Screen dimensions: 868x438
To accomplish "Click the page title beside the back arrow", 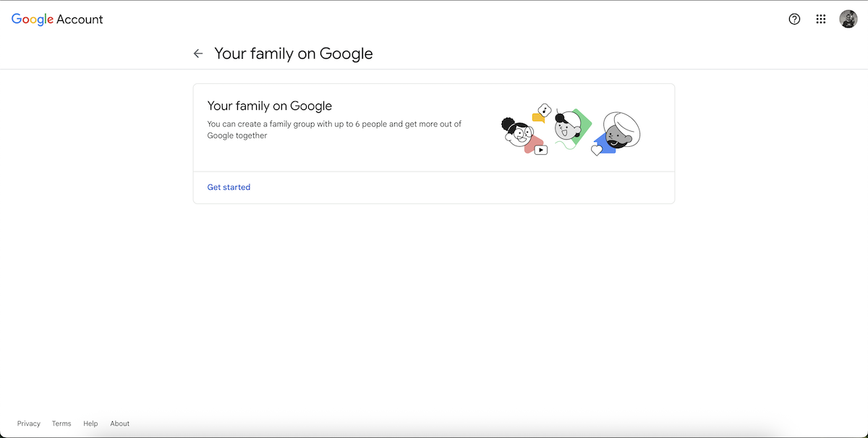I will pos(294,54).
